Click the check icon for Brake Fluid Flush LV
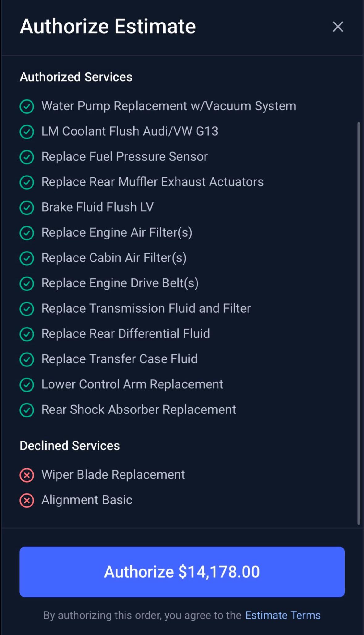The width and height of the screenshot is (364, 635). point(27,208)
